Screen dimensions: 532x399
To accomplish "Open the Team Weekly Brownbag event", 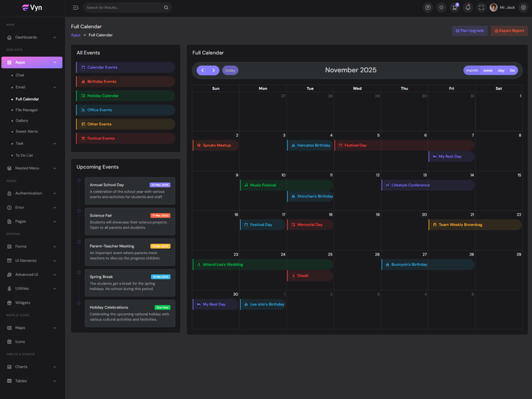I will click(475, 225).
